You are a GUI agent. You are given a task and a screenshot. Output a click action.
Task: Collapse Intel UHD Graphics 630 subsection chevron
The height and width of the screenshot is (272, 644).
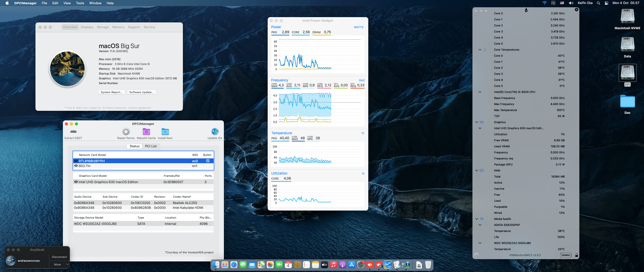[x=480, y=128]
